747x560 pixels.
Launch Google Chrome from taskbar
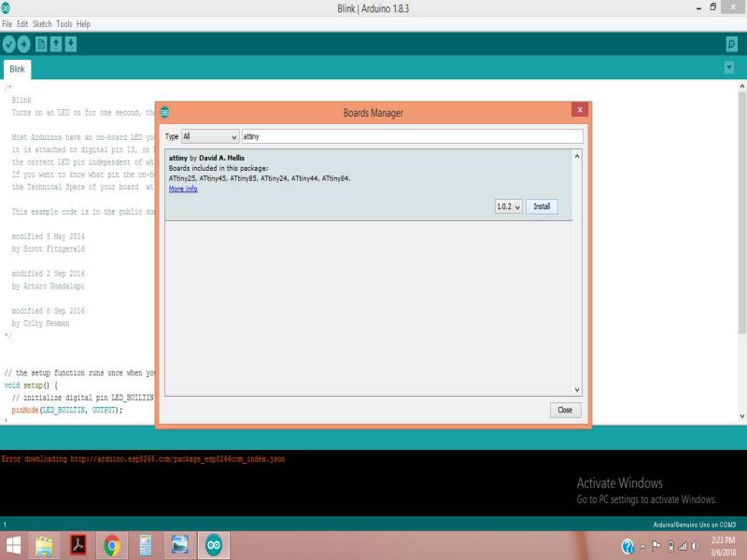click(112, 546)
